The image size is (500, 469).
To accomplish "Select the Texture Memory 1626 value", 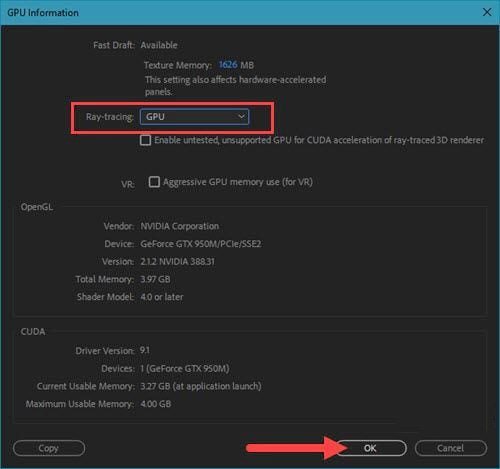I will click(228, 64).
